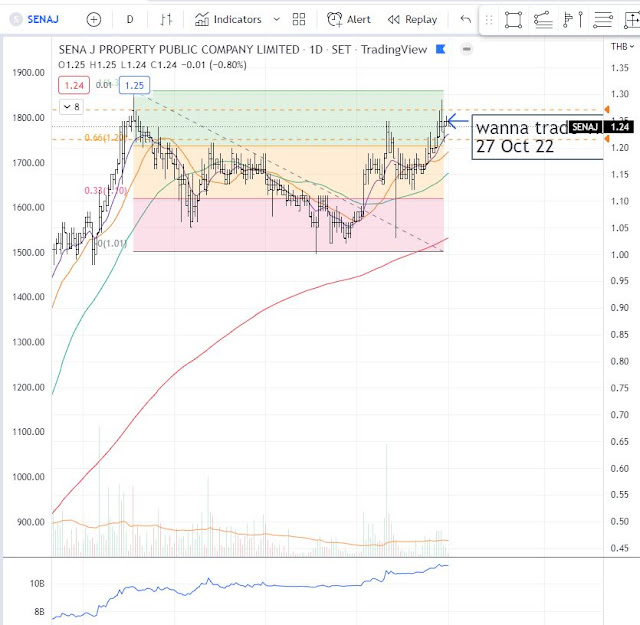Screen dimensions: 640x625
Task: Click the SENAJ 1.24 price label
Action: coord(601,127)
